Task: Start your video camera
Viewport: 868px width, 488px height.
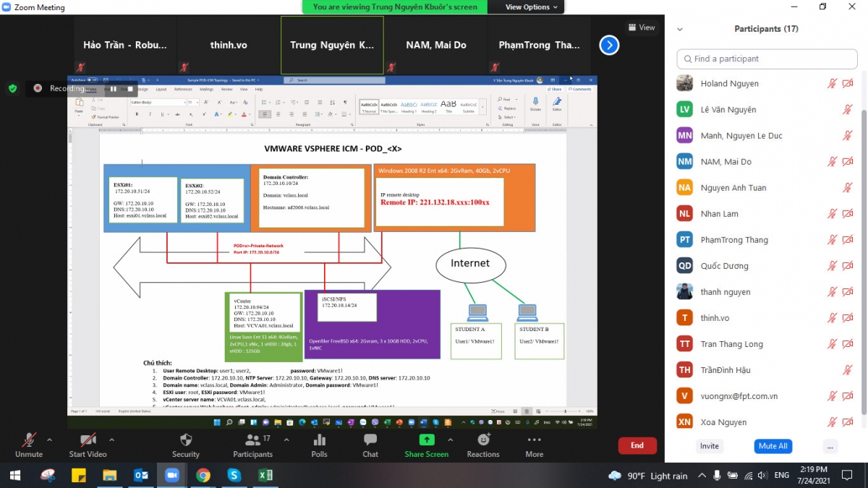Action: pos(88,445)
